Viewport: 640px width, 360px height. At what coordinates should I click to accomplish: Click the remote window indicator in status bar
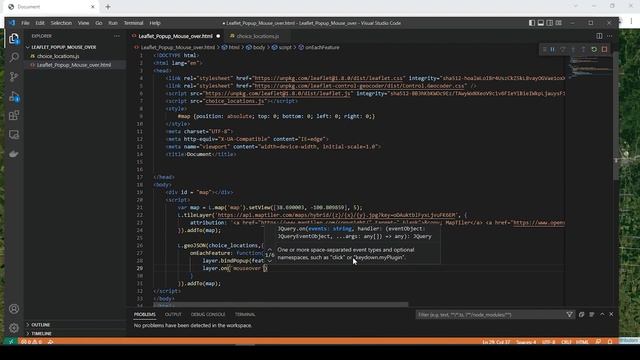click(x=11, y=342)
